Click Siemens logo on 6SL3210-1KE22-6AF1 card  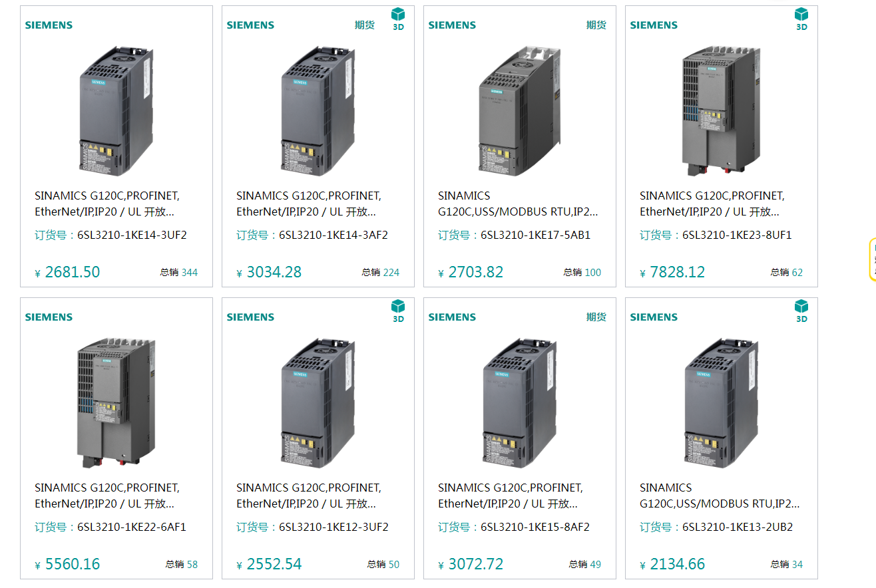point(49,317)
